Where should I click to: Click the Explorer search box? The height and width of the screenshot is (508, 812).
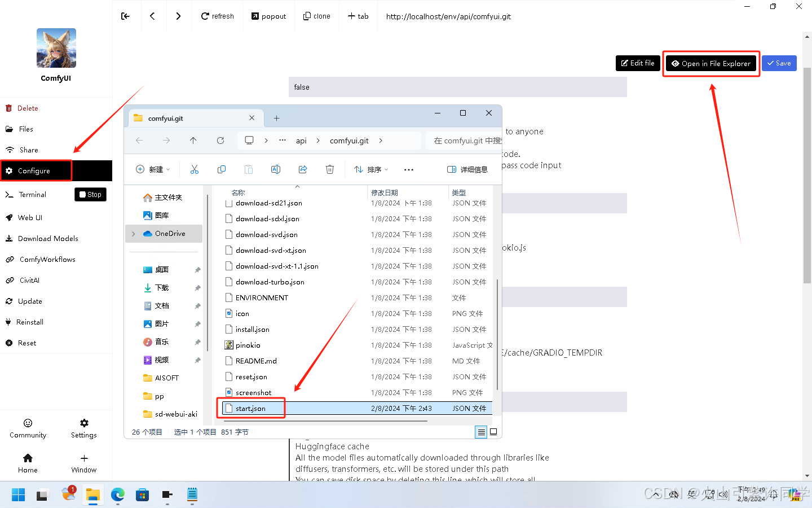point(464,141)
